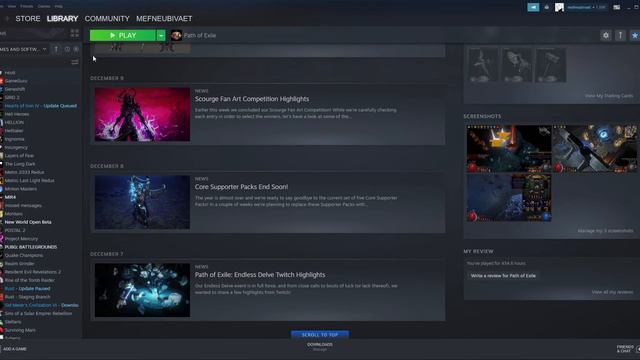Switch the library to grid collections view
640x360 pixels.
pyautogui.click(x=75, y=33)
